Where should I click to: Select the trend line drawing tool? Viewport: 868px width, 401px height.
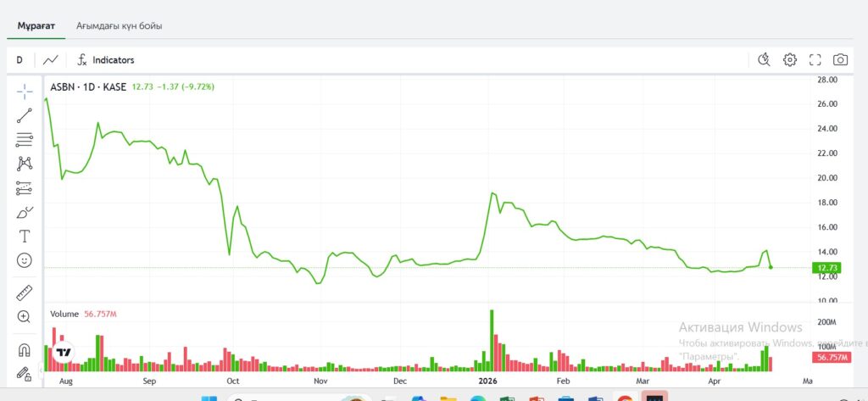(25, 115)
